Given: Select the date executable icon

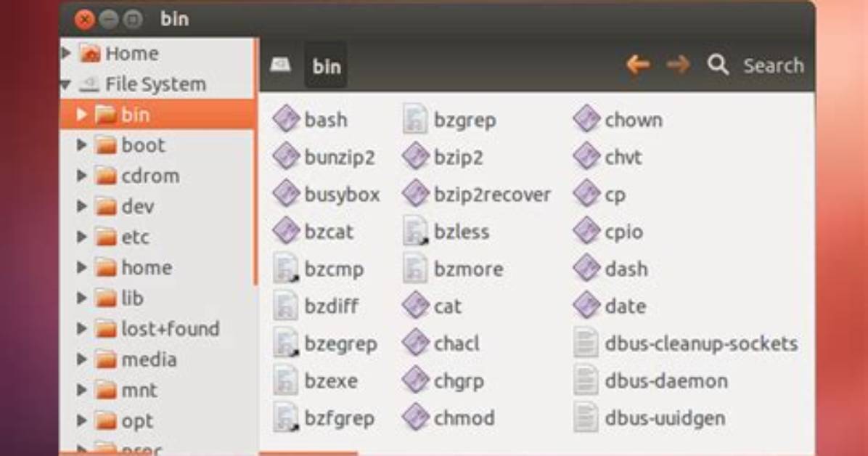Looking at the screenshot, I should tap(587, 306).
